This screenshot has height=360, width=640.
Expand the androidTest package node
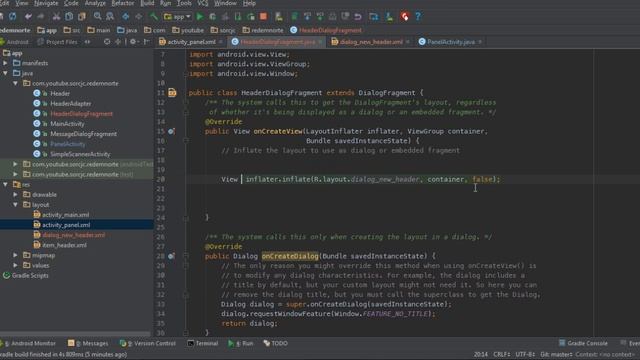[16, 164]
